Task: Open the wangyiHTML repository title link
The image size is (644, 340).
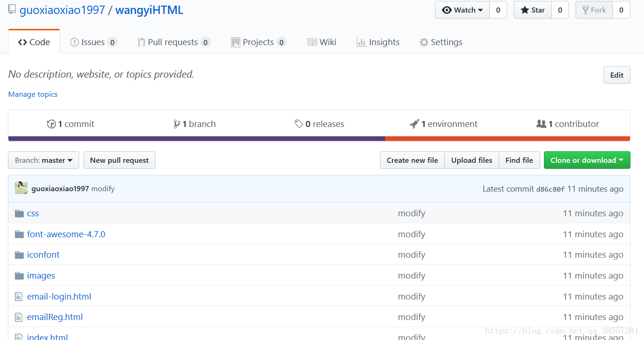Action: [149, 10]
